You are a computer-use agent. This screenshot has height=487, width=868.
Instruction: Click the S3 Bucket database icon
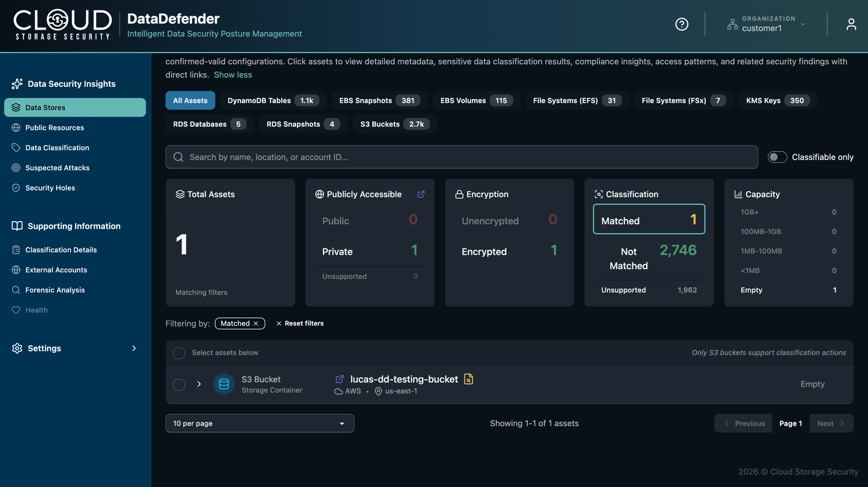click(224, 384)
